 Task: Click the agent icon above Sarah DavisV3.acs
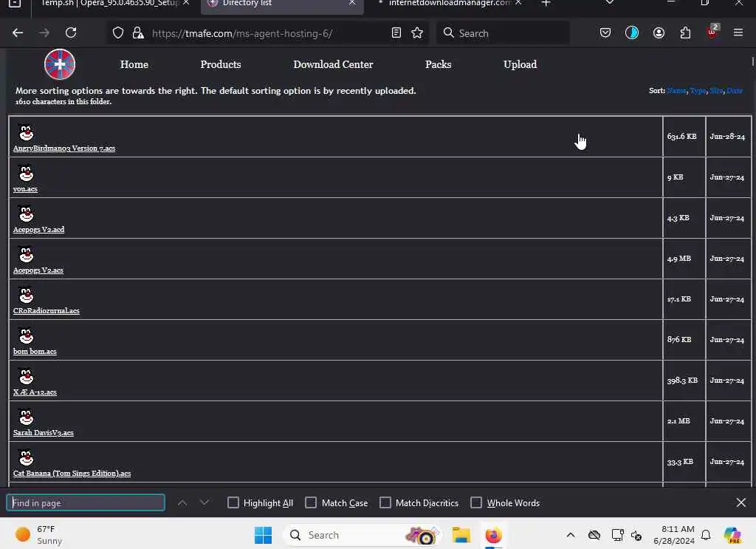click(26, 417)
